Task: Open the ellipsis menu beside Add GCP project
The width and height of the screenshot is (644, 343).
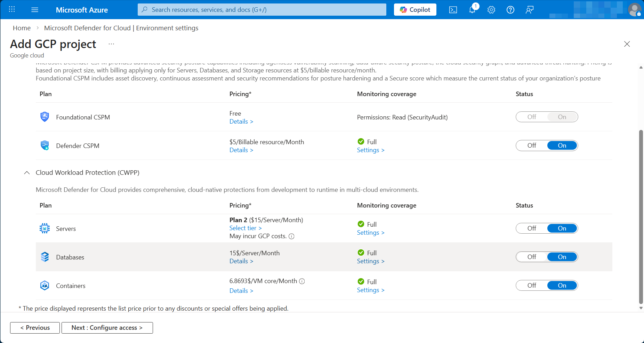Action: coord(111,44)
